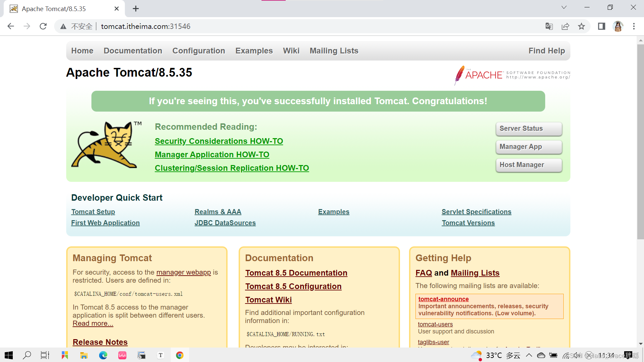The image size is (644, 362).
Task: Click Find Help in the navigation bar
Action: 547,51
